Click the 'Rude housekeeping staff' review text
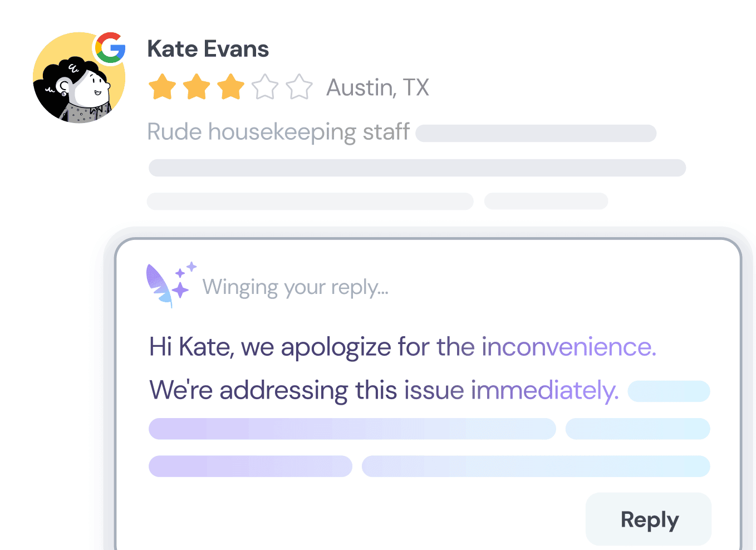This screenshot has width=756, height=550. (278, 132)
